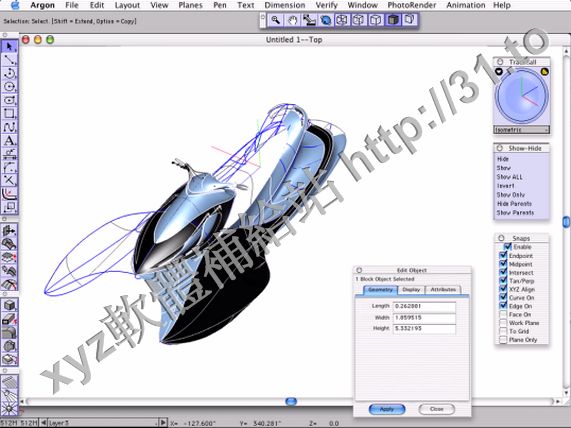Image resolution: width=571 pixels, height=428 pixels.
Task: Click the Zoom magnifier toolbar icon
Action: pos(276,20)
